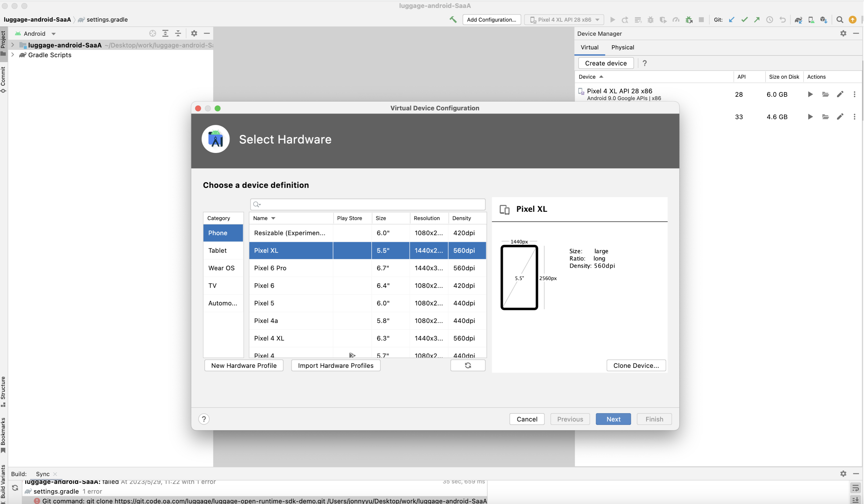Select the Tablet category
The image size is (864, 504).
217,251
